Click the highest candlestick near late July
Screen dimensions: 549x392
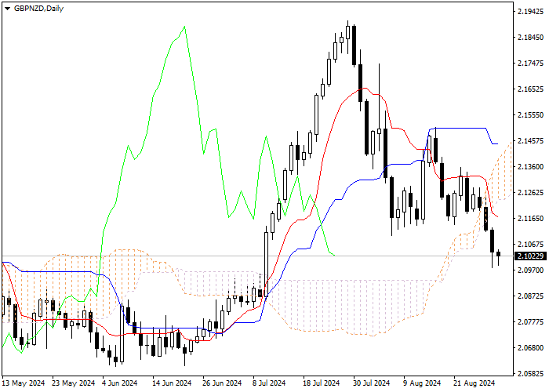[x=347, y=32]
